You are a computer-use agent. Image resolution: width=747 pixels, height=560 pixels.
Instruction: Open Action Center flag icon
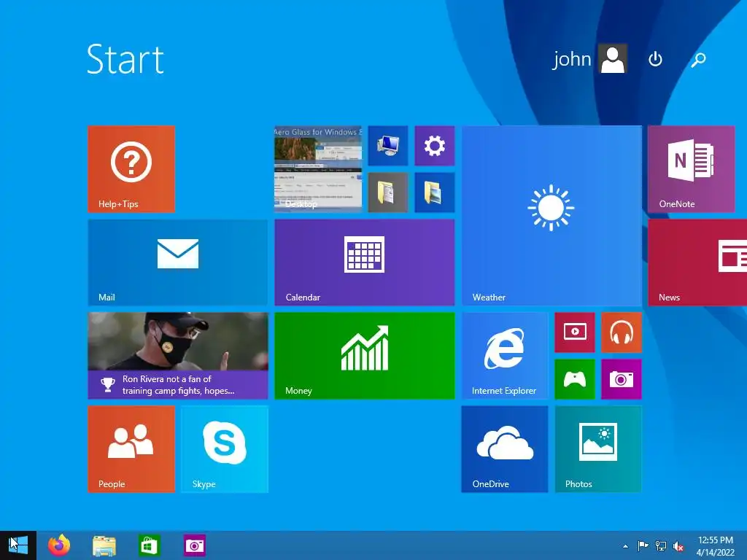[643, 545]
